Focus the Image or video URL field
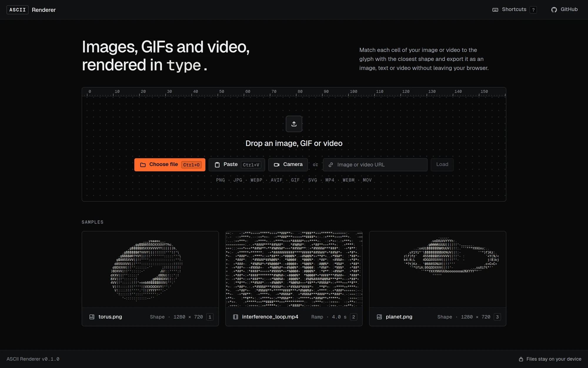 click(x=375, y=165)
